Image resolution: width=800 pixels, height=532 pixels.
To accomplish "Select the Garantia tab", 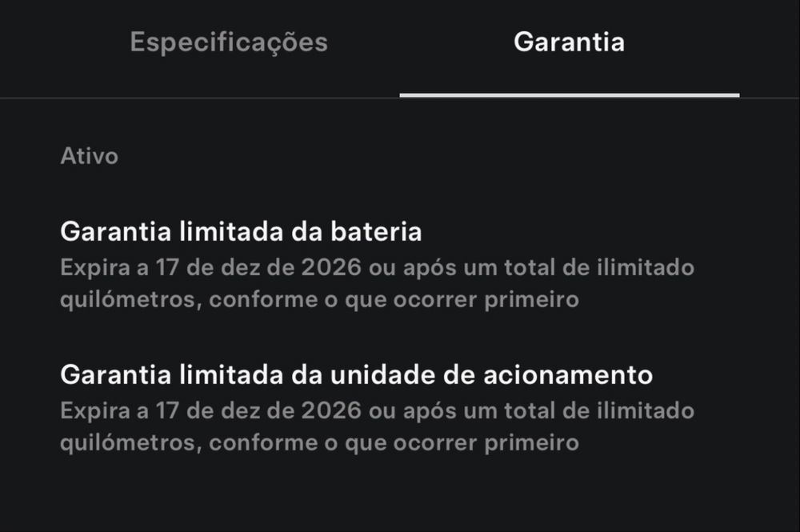I will pyautogui.click(x=569, y=42).
